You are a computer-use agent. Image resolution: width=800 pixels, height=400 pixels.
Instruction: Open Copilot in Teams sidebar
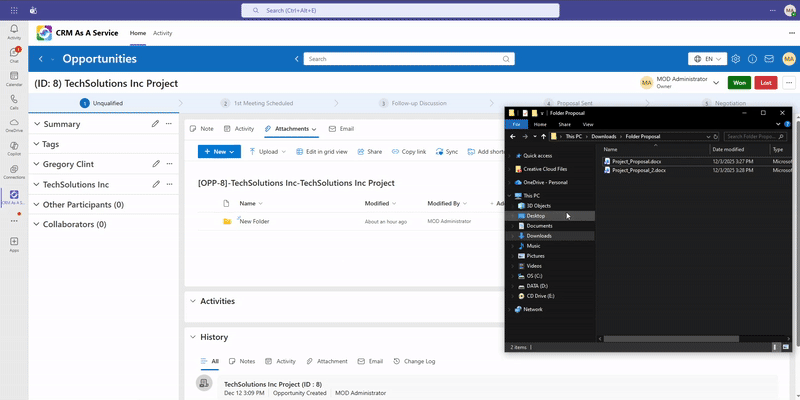[x=14, y=148]
